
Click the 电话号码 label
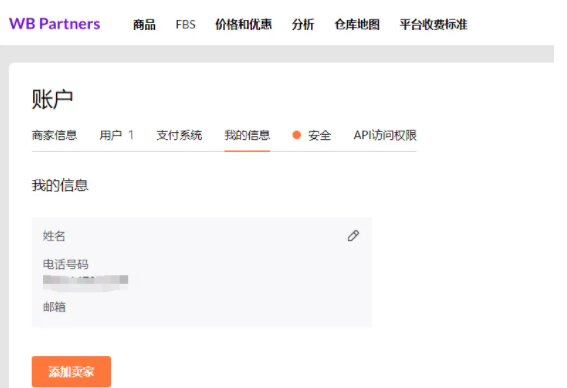(x=65, y=264)
